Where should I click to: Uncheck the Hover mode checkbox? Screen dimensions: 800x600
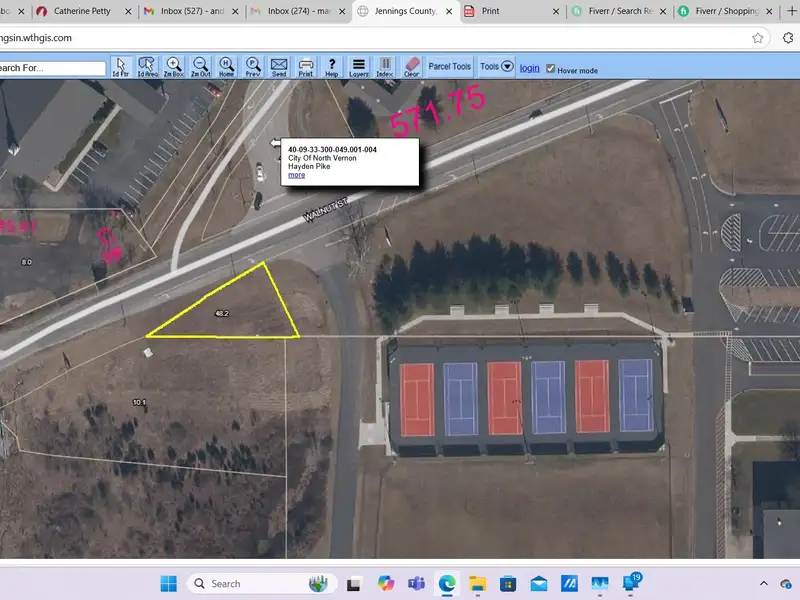pyautogui.click(x=550, y=68)
